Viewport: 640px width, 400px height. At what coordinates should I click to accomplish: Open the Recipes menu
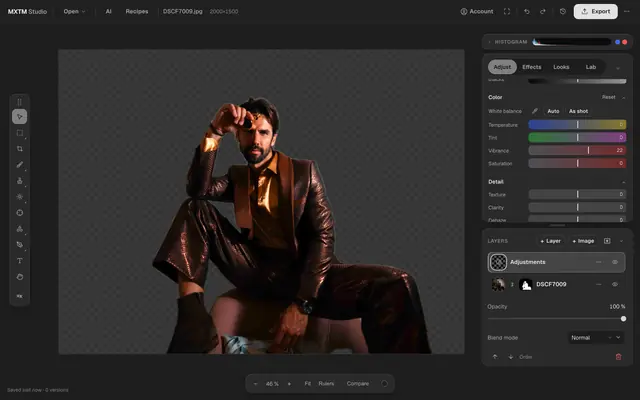pos(137,11)
